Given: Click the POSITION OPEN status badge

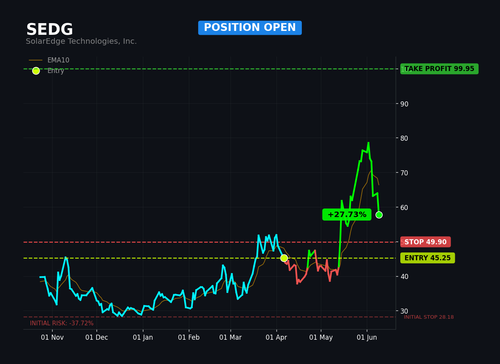Looking at the screenshot, I should tap(250, 28).
